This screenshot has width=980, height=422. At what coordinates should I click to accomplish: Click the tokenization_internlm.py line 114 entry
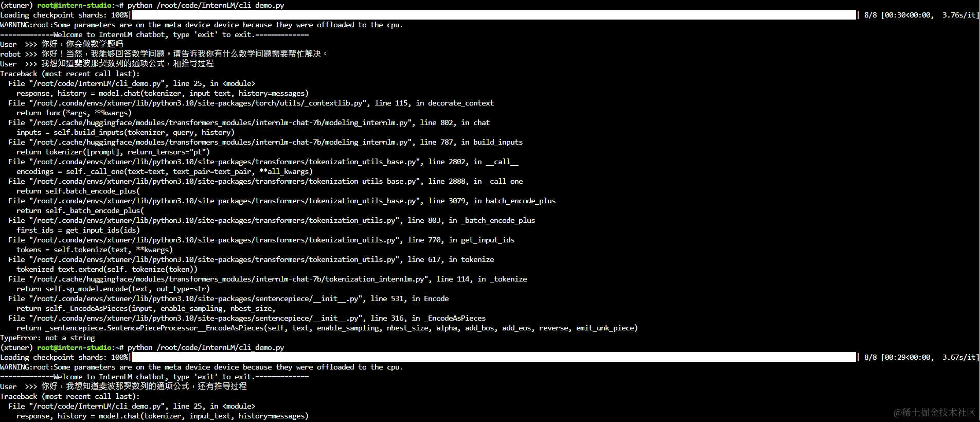tap(268, 279)
